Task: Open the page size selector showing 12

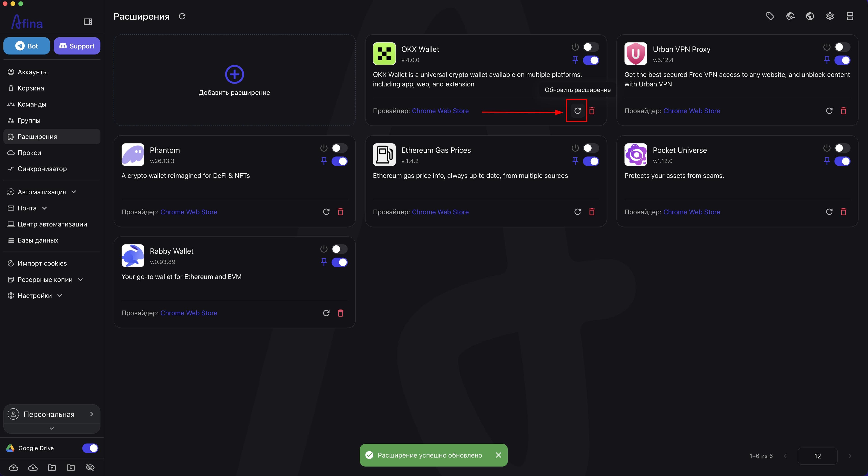Action: pos(817,456)
